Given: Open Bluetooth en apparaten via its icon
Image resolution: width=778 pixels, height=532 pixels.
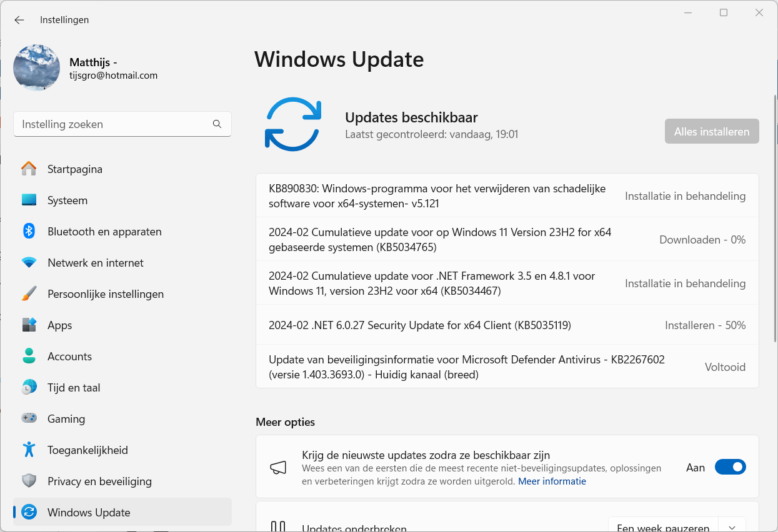Looking at the screenshot, I should (x=29, y=232).
